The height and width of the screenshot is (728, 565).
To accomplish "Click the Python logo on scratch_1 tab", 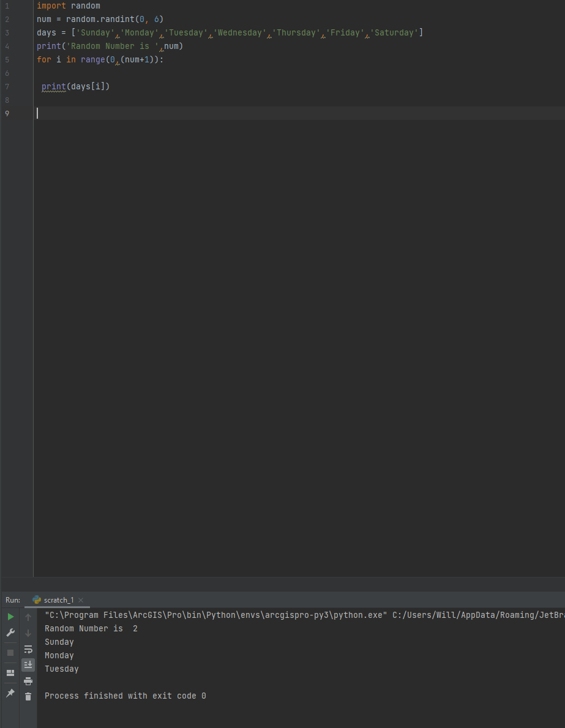I will (35, 600).
